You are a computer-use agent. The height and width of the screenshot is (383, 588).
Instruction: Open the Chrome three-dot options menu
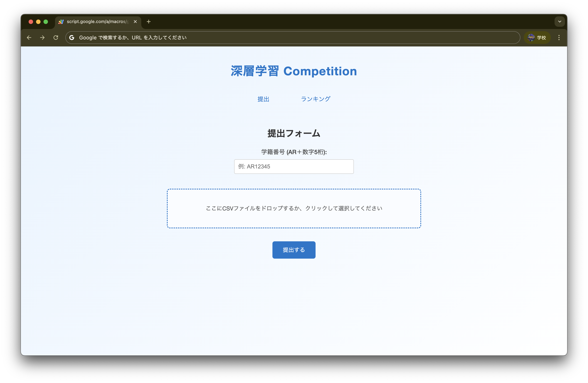pos(559,38)
